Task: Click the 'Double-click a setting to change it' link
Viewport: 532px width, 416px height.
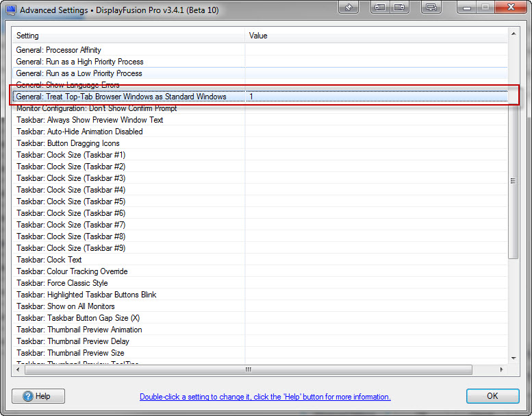Action: [265, 397]
